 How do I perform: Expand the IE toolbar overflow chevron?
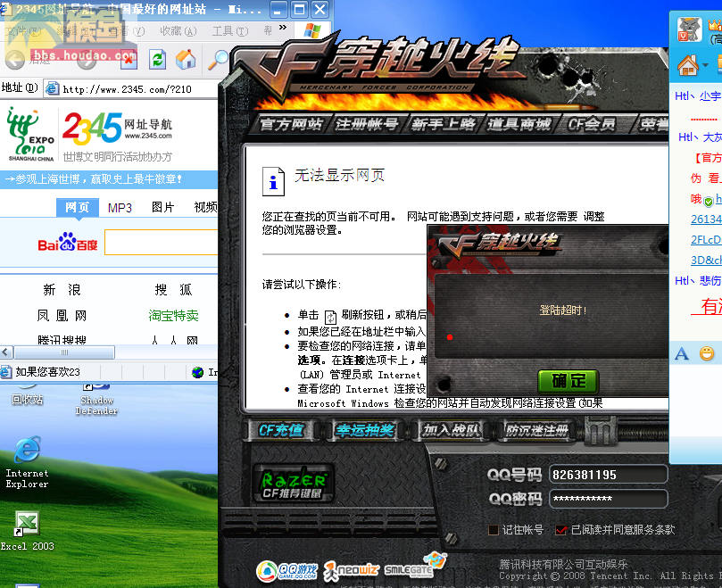[283, 28]
